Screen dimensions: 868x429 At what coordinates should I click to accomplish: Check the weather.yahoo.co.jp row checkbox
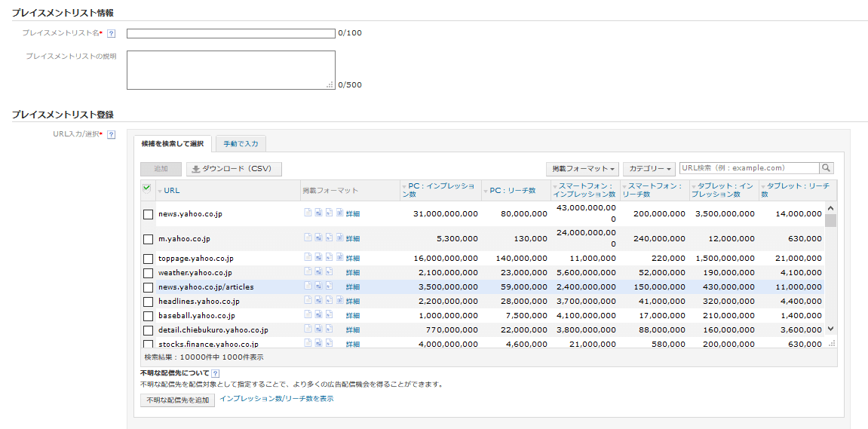click(148, 274)
